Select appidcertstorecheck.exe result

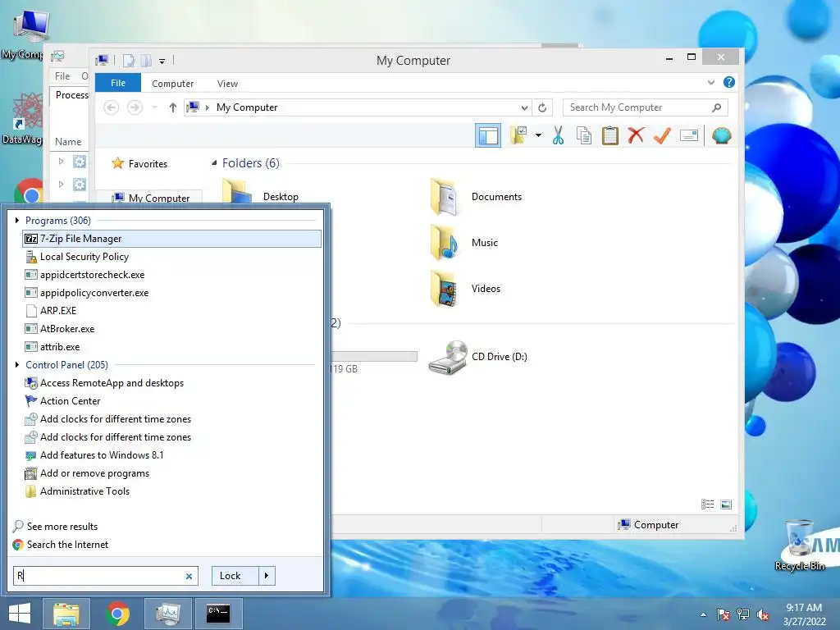click(x=172, y=275)
